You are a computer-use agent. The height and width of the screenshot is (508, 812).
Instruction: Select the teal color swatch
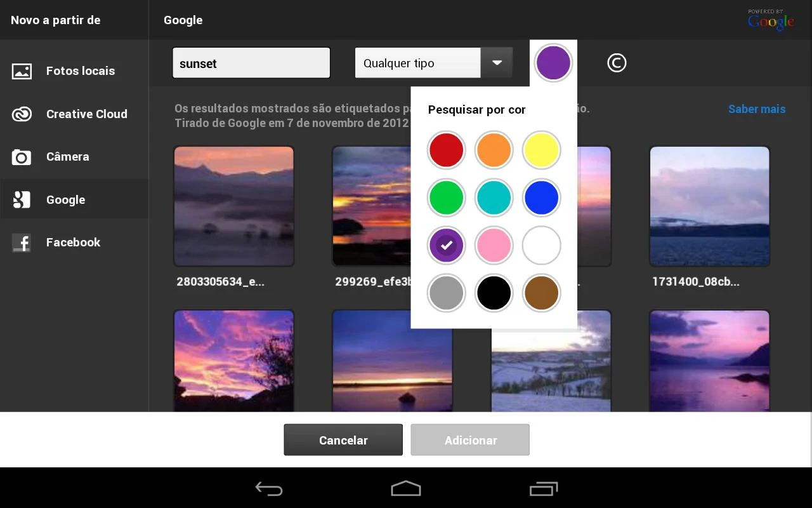point(494,197)
